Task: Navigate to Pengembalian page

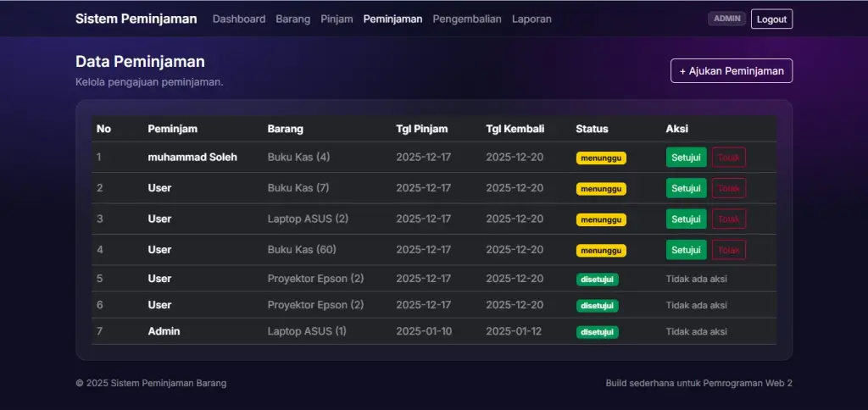Action: click(467, 19)
